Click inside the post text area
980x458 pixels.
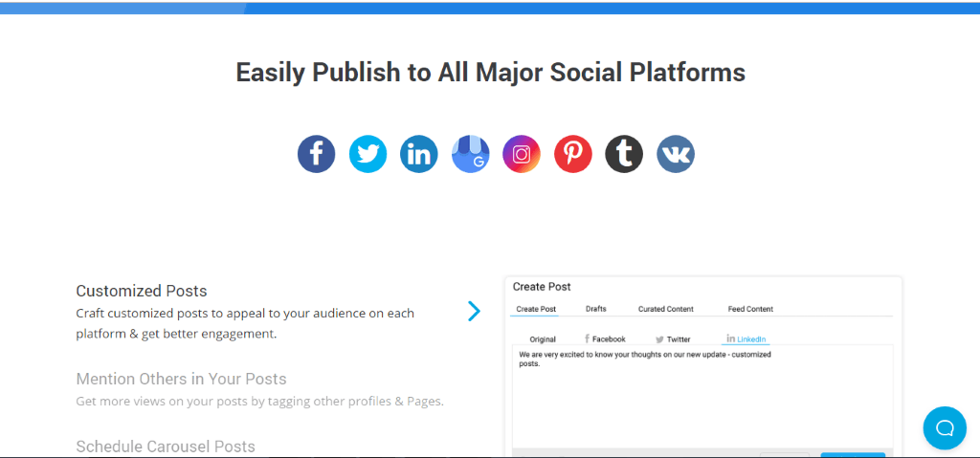click(x=702, y=397)
